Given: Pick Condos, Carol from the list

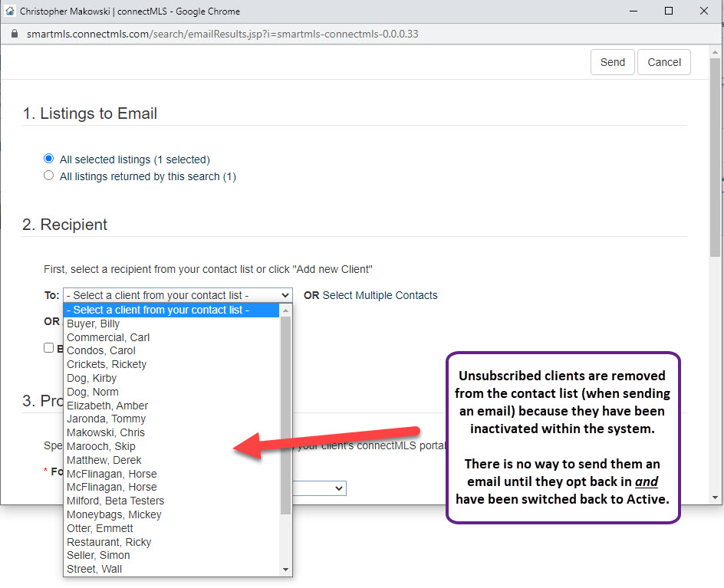Looking at the screenshot, I should pos(171,351).
